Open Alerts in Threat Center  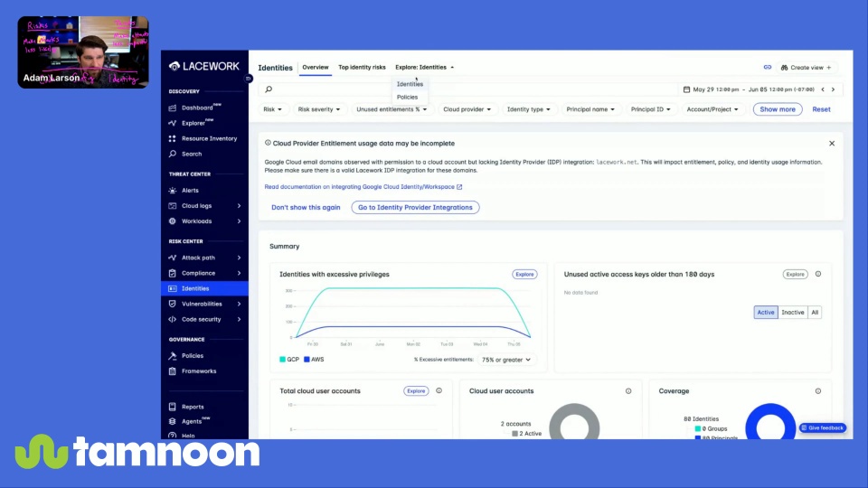[x=190, y=191]
